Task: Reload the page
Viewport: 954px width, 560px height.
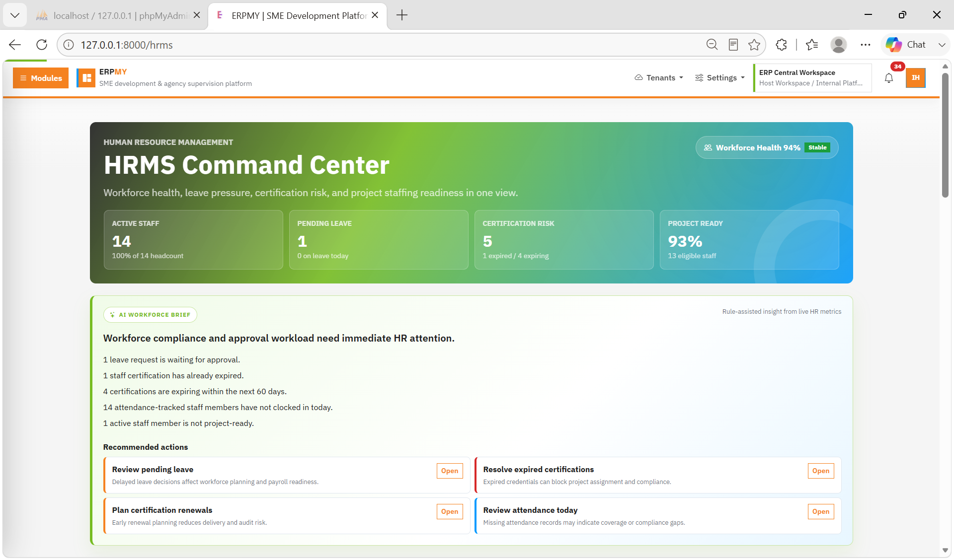Action: point(42,45)
